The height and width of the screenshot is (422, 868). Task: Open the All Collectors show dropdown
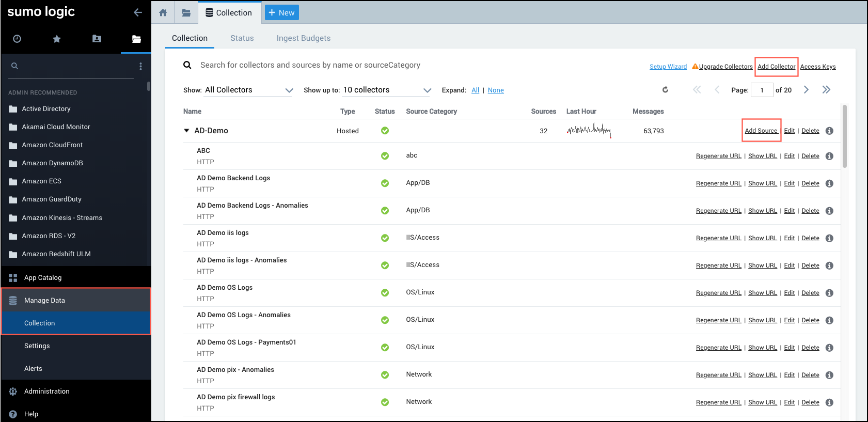click(249, 90)
